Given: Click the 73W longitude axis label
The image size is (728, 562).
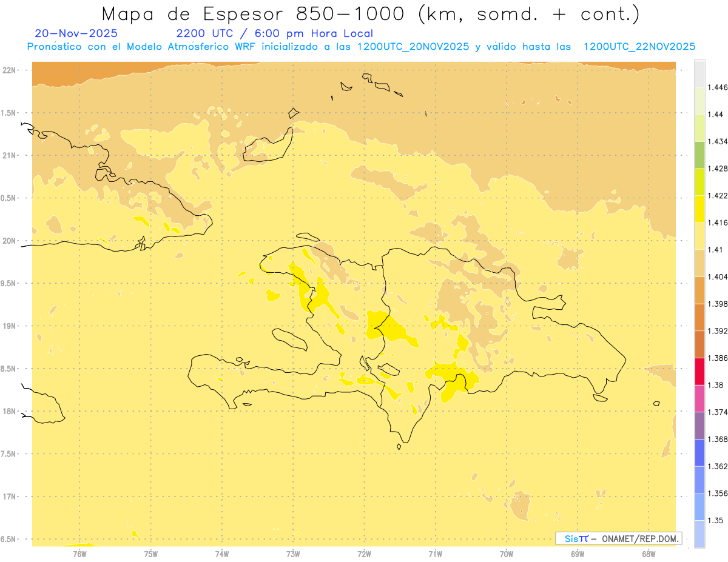Looking at the screenshot, I should tap(293, 554).
